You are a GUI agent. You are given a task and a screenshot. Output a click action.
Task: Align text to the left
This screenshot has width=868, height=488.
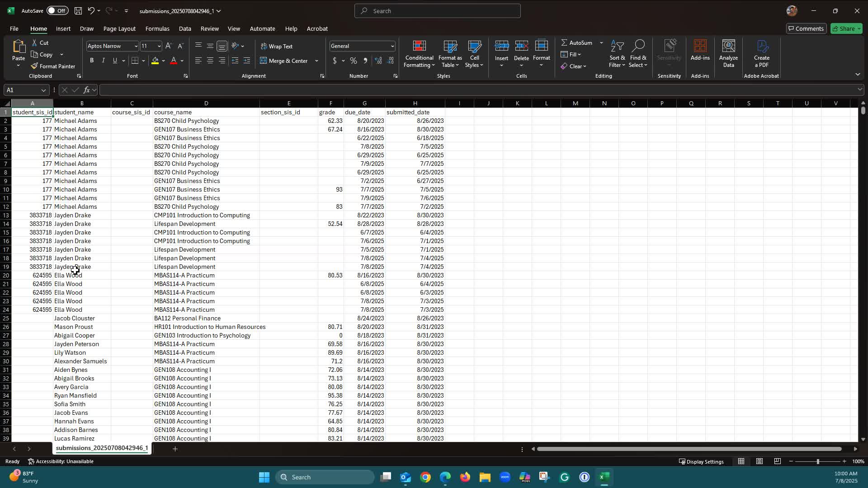(x=198, y=61)
